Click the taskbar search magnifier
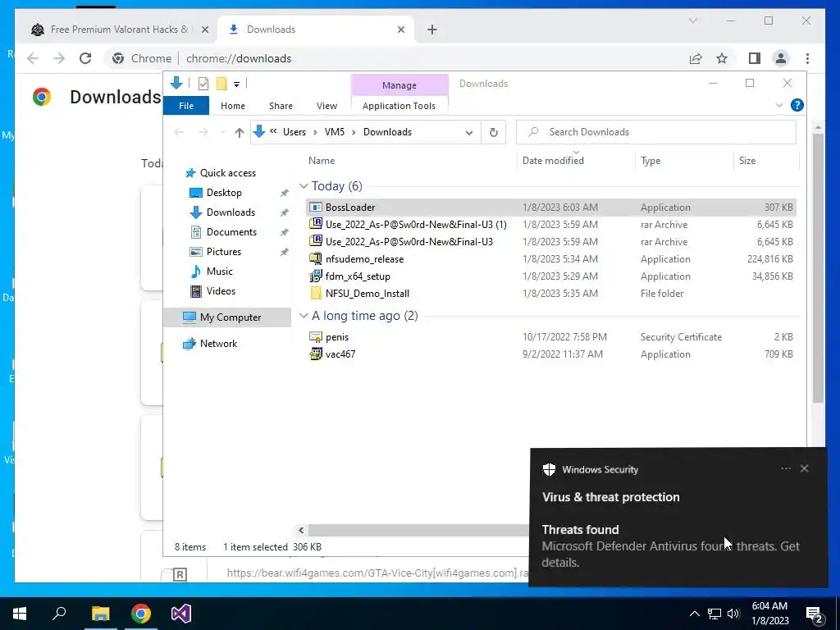Image resolution: width=840 pixels, height=630 pixels. 59,614
